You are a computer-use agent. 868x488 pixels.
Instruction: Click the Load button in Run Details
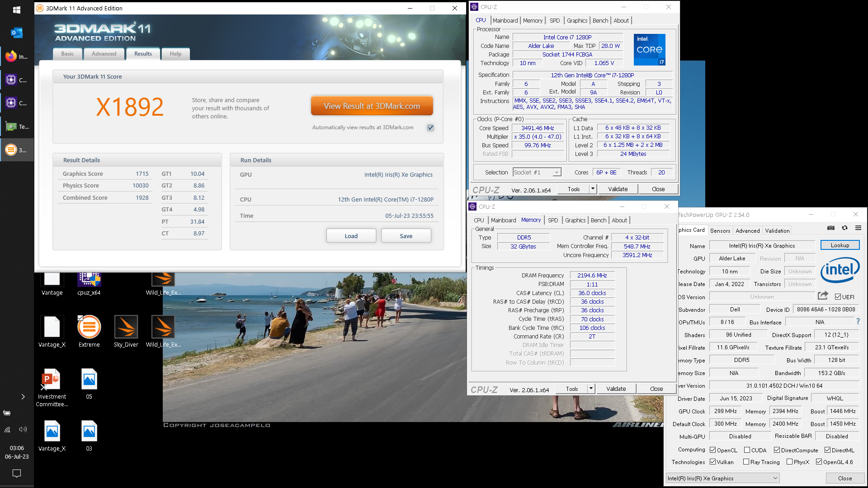point(351,236)
